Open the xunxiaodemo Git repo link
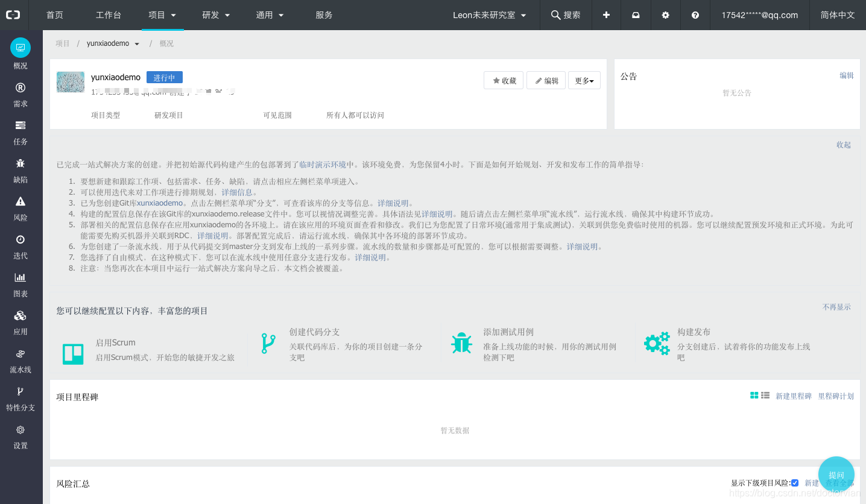866x504 pixels. click(x=159, y=203)
